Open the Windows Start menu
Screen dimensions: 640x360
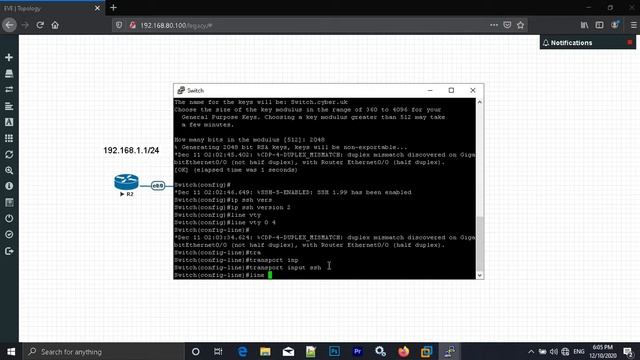[11, 351]
